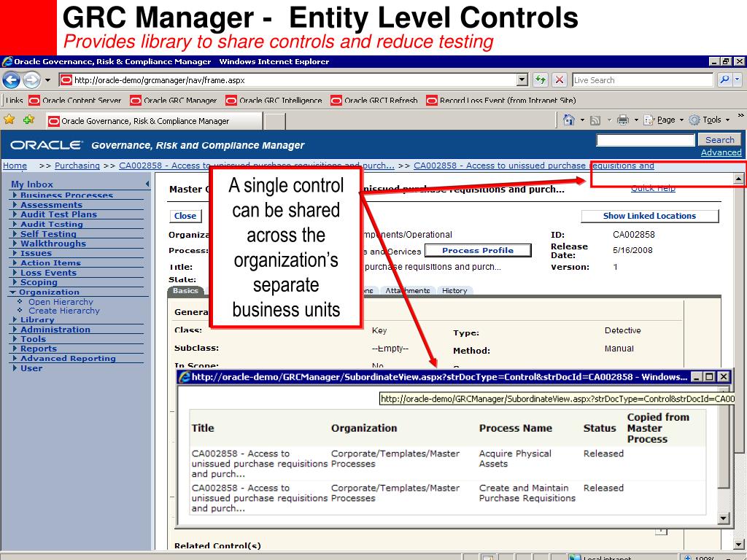Open the Purchasing breadcrumb link
This screenshot has height=560, width=747.
[x=77, y=166]
